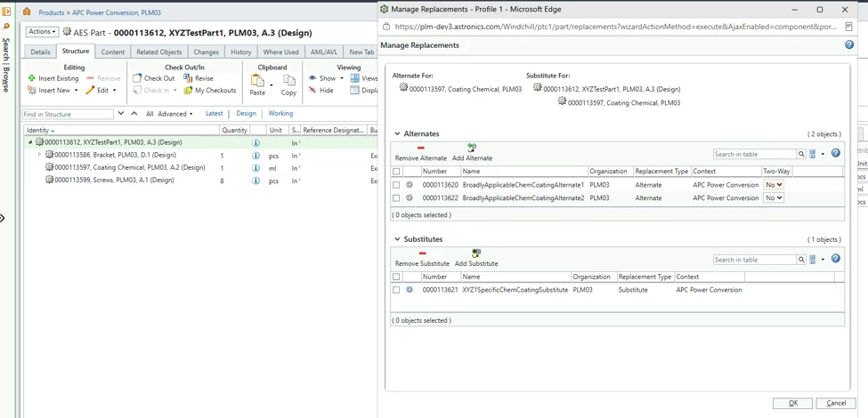Image resolution: width=868 pixels, height=418 pixels.
Task: Switch to the Where Used tab
Action: [280, 52]
